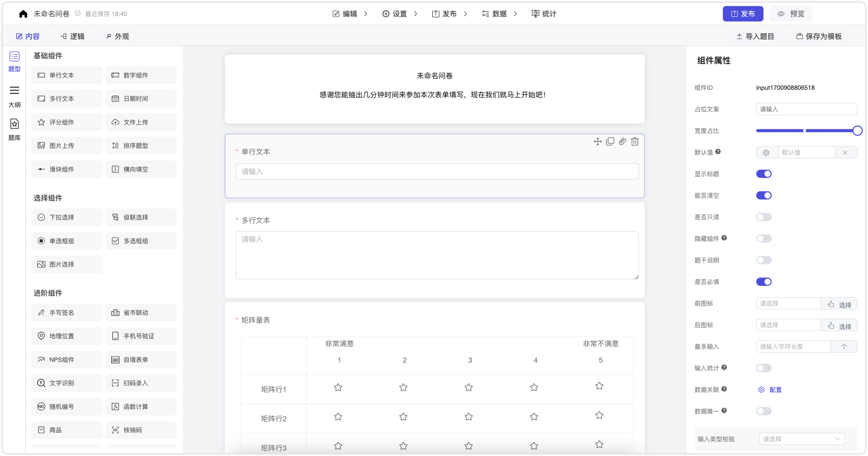868x456 pixels.
Task: Open 输入类型校验 dropdown
Action: [x=802, y=439]
